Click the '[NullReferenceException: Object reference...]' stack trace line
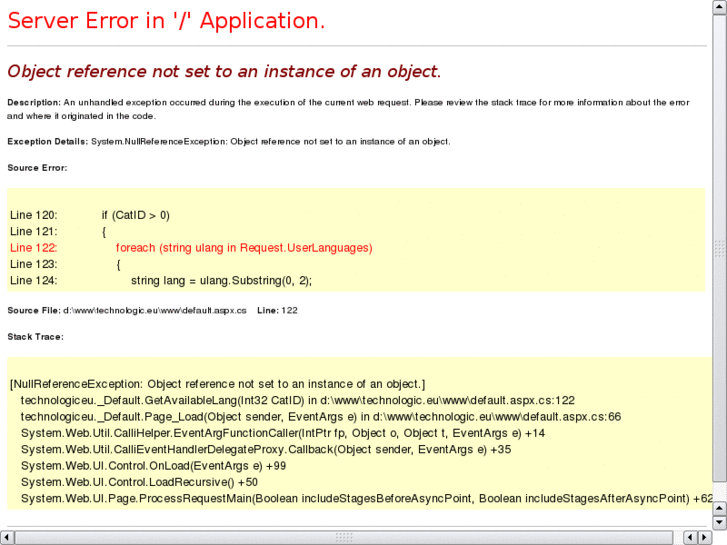The image size is (727, 545). 217,384
